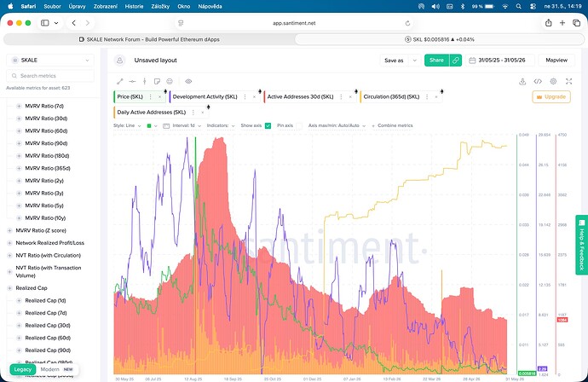Select the Price (SKL) metric tab

click(130, 97)
